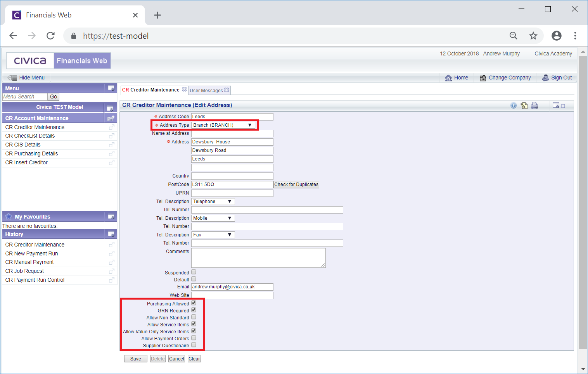Toggle the Suspended checkbox
Image resolution: width=588 pixels, height=374 pixels.
pyautogui.click(x=194, y=272)
